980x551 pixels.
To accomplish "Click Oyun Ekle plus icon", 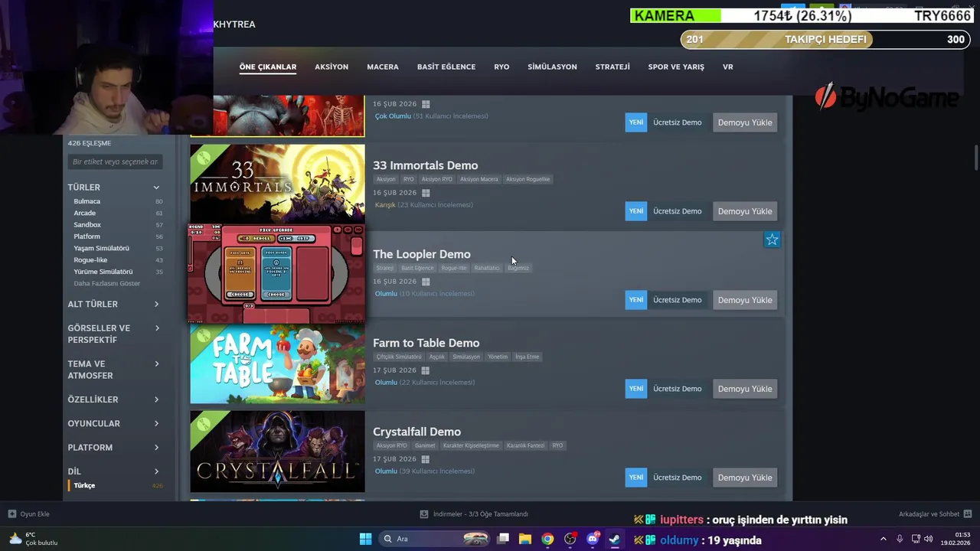I will (x=11, y=514).
